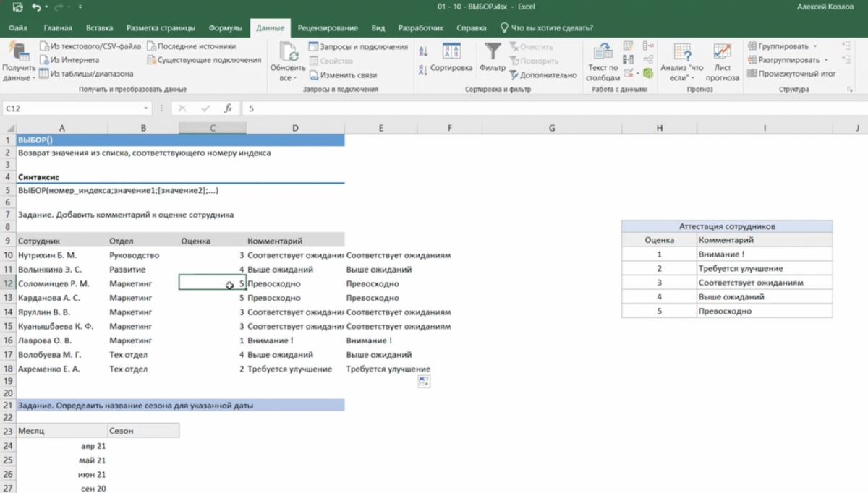Viewport: 868px width, 493px height.
Task: Expand the Name Box dropdown arrow
Action: (x=146, y=108)
